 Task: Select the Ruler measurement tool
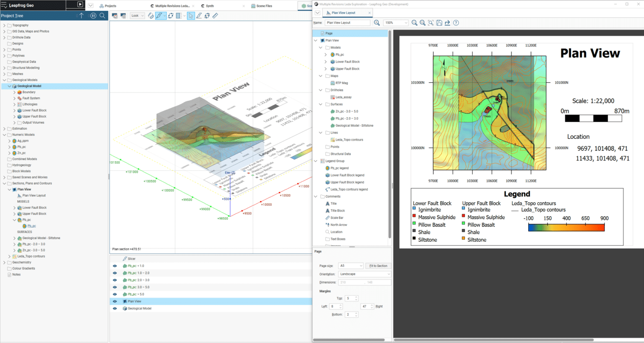[215, 16]
